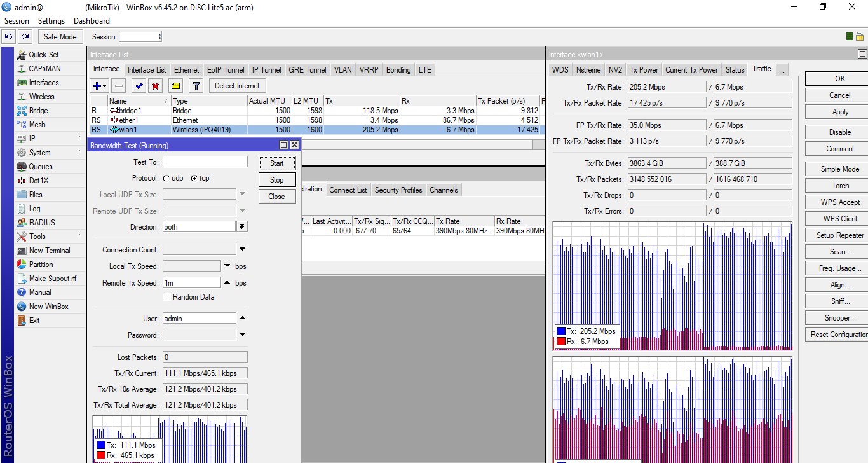Click the Freq. Usage... button
Screen dimensions: 868x463
[840, 268]
